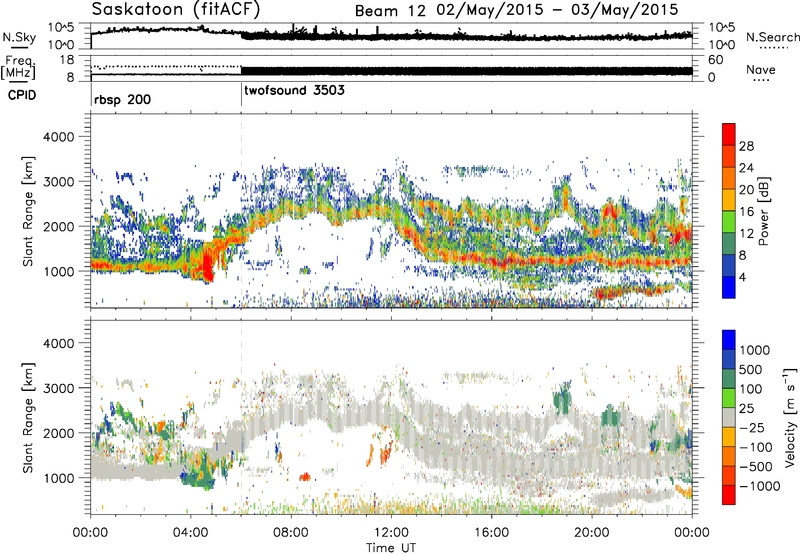The height and width of the screenshot is (554, 800).
Task: Click the '3000' tick on the velocity panel
Action: point(58,388)
